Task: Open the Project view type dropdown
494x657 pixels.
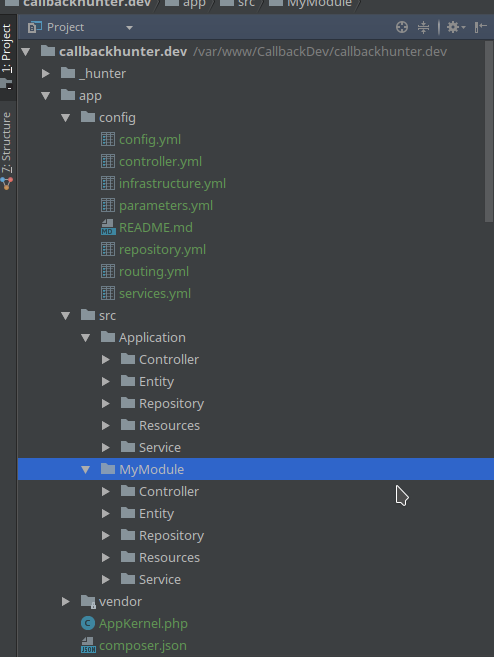Action: pos(80,27)
